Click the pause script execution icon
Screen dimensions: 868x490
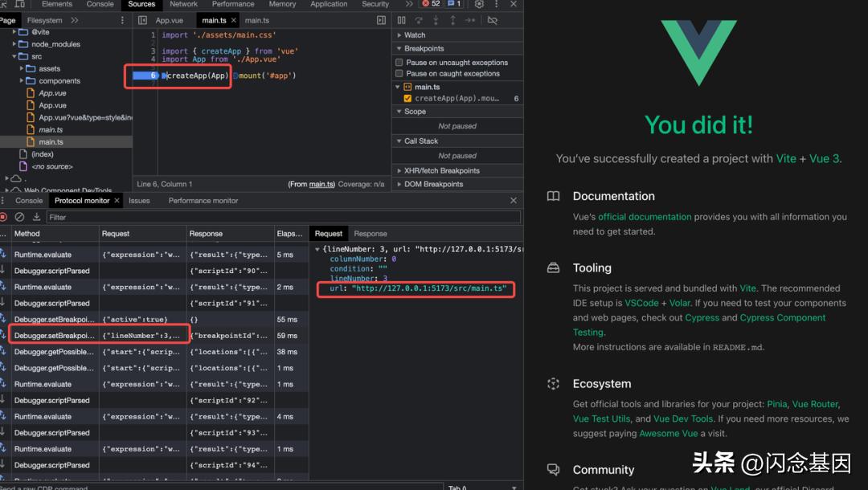(400, 20)
